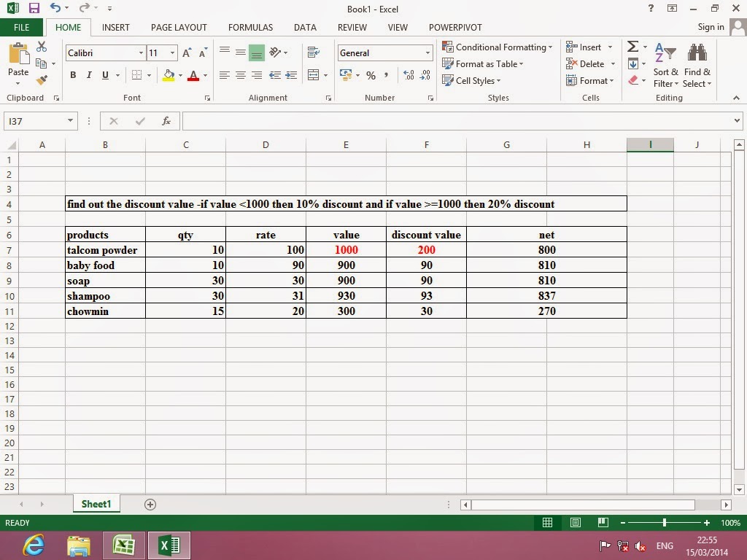The width and height of the screenshot is (747, 560).
Task: Toggle Bold formatting
Action: pyautogui.click(x=73, y=75)
